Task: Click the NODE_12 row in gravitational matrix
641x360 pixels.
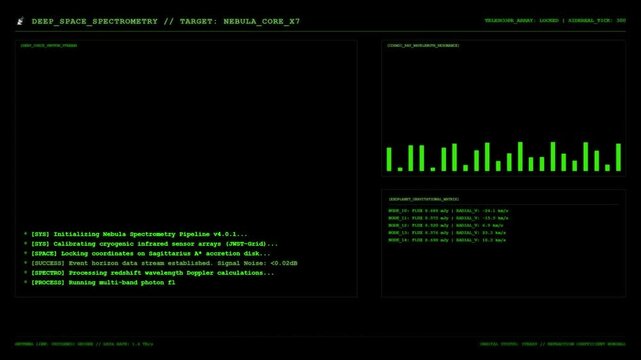Action: pyautogui.click(x=446, y=226)
